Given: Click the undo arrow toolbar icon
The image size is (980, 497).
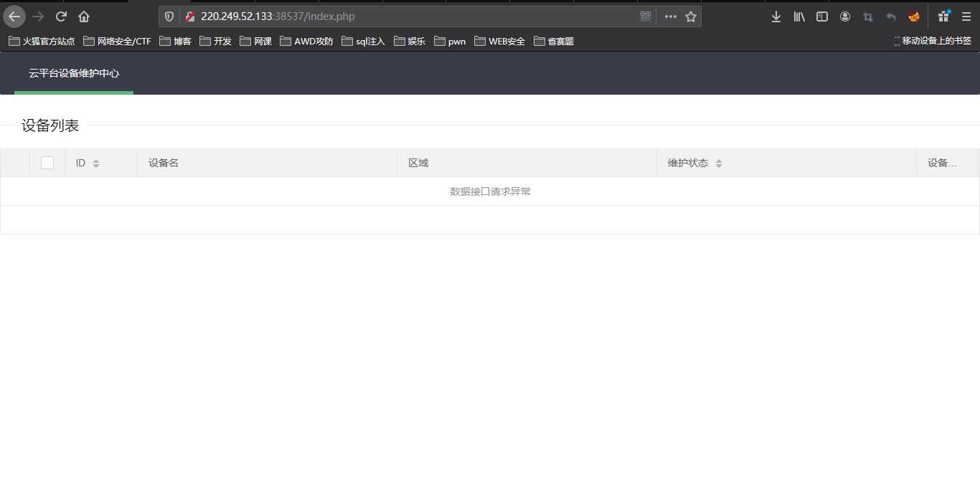Looking at the screenshot, I should [891, 16].
